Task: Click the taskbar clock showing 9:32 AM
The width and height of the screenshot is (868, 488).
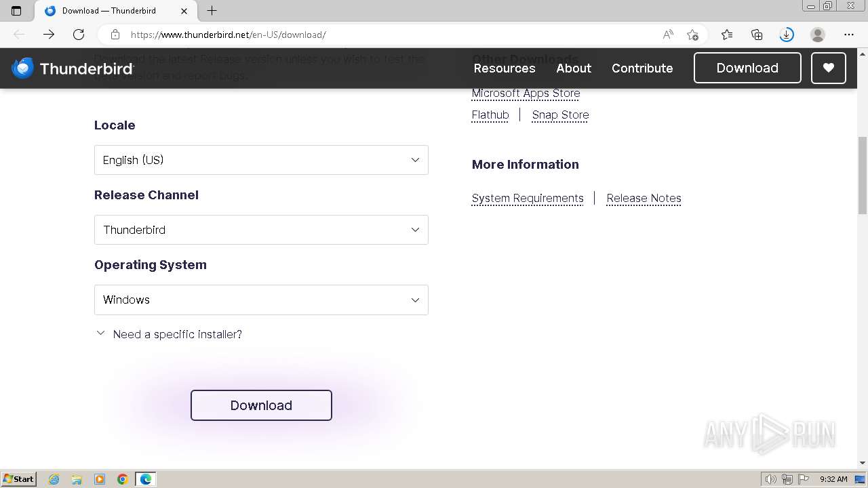Action: [833, 479]
